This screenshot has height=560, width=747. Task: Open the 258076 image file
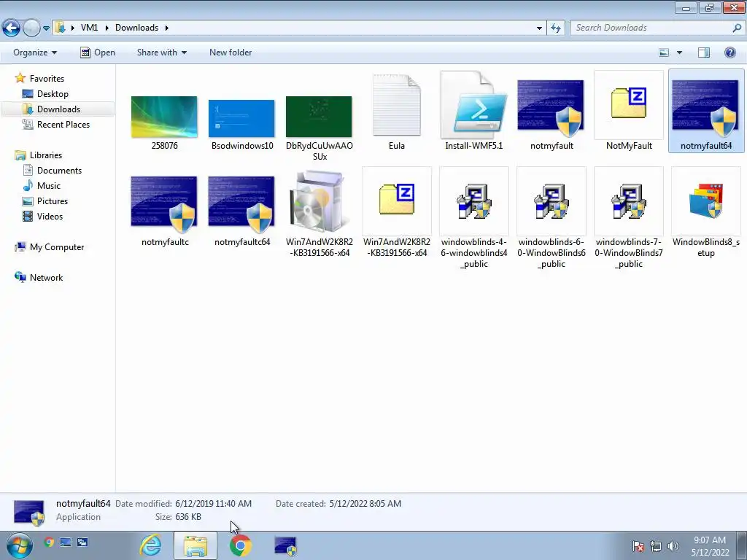click(164, 117)
